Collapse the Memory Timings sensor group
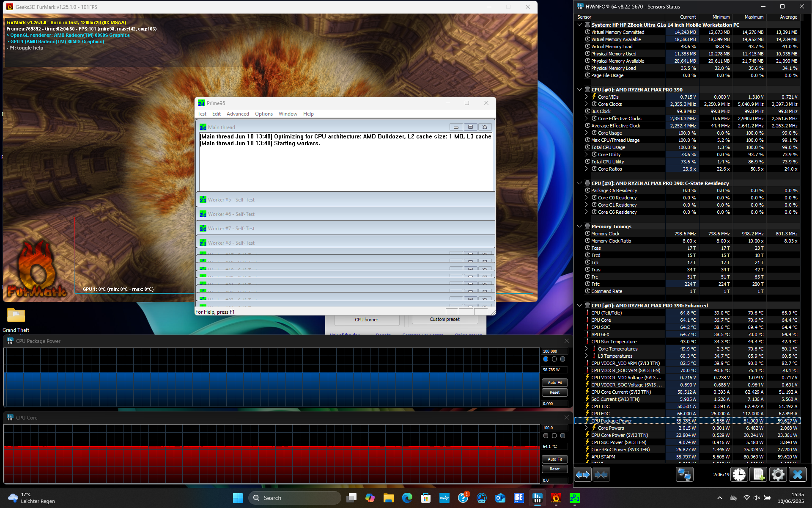Screen dimensions: 812x508 coord(579,226)
